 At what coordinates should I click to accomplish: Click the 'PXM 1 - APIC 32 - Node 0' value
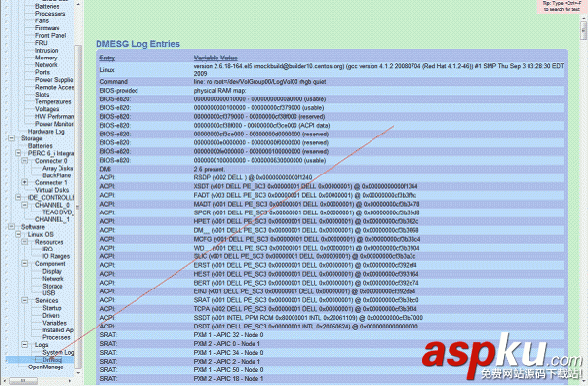point(228,335)
